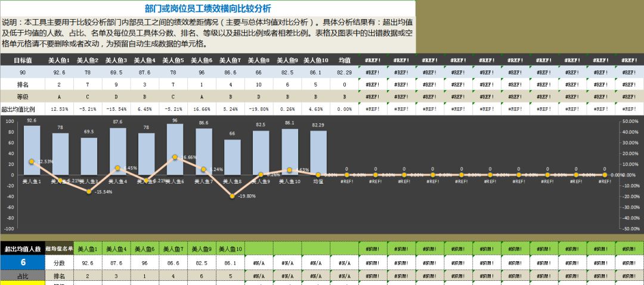Select the target value cell 90
644x285 pixels.
23,72
